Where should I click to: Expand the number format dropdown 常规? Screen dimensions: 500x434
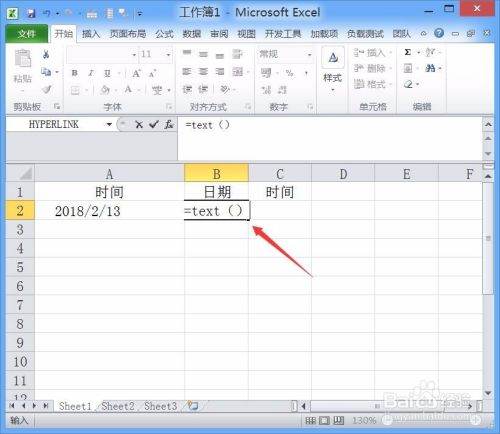309,54
